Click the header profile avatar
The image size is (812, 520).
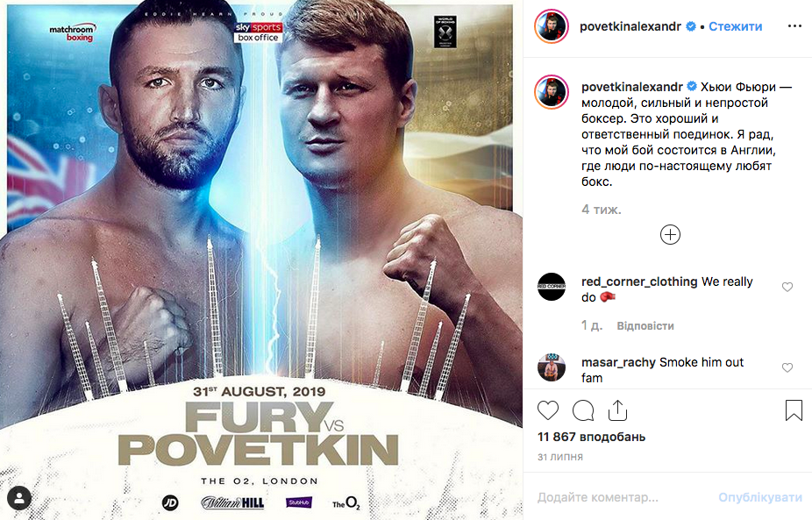point(552,26)
